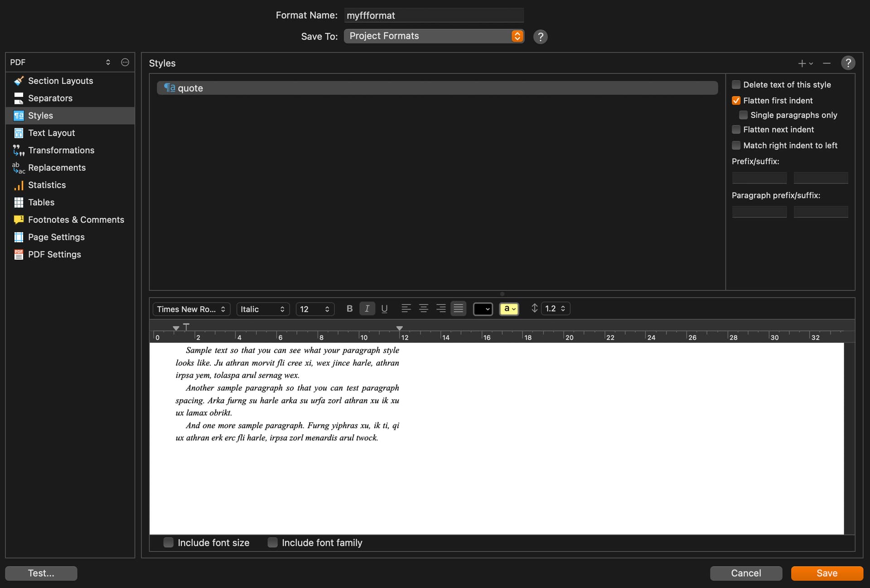The image size is (870, 588).
Task: Open the yellow highlight color swatch
Action: [509, 309]
